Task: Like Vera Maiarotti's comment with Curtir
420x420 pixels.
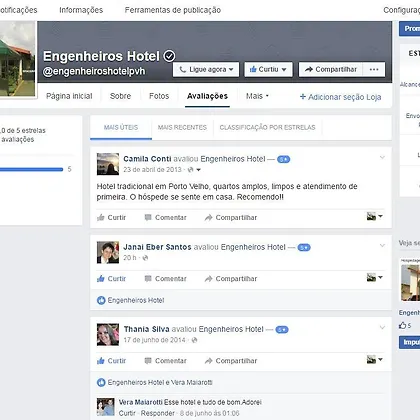Action: [127, 413]
